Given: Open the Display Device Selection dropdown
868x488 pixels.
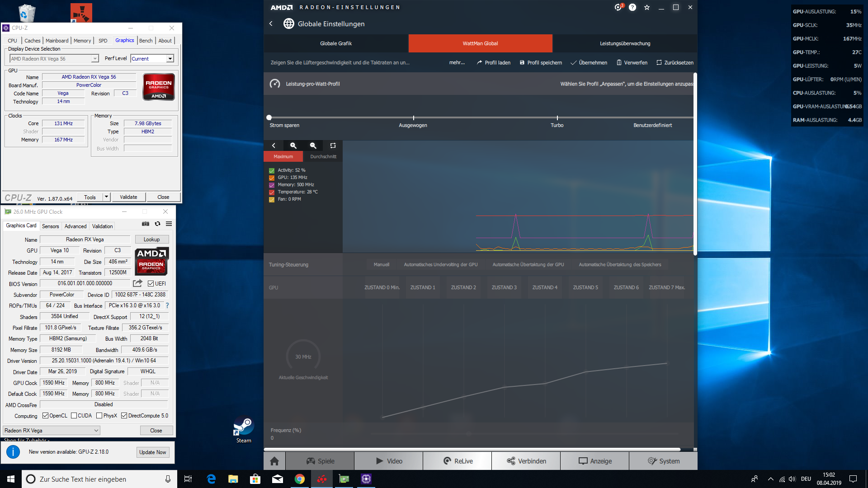Looking at the screenshot, I should [x=54, y=59].
